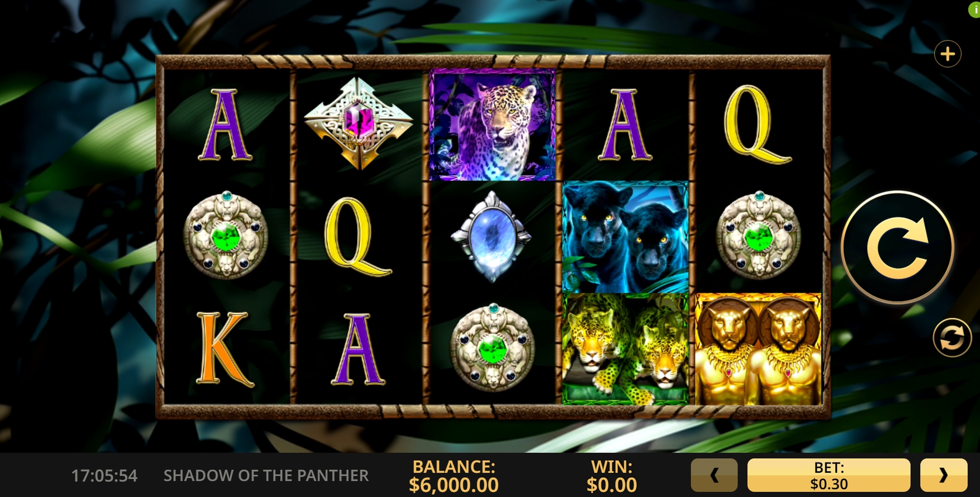Click the twin green leopards symbol

point(625,349)
